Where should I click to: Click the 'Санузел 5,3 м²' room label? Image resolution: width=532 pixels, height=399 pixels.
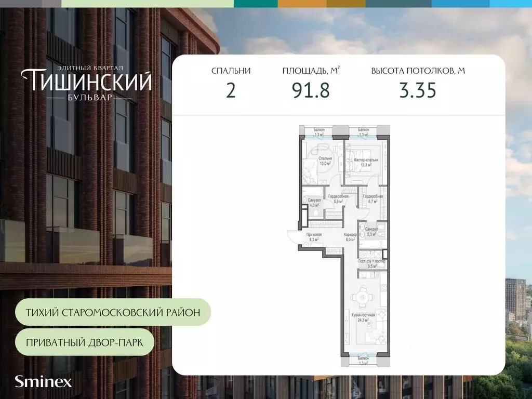click(371, 232)
